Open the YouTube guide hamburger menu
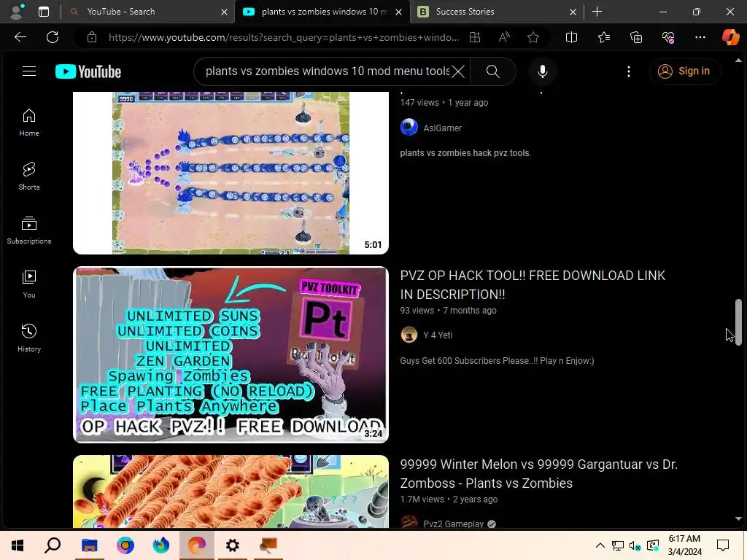747x560 pixels. pos(29,71)
